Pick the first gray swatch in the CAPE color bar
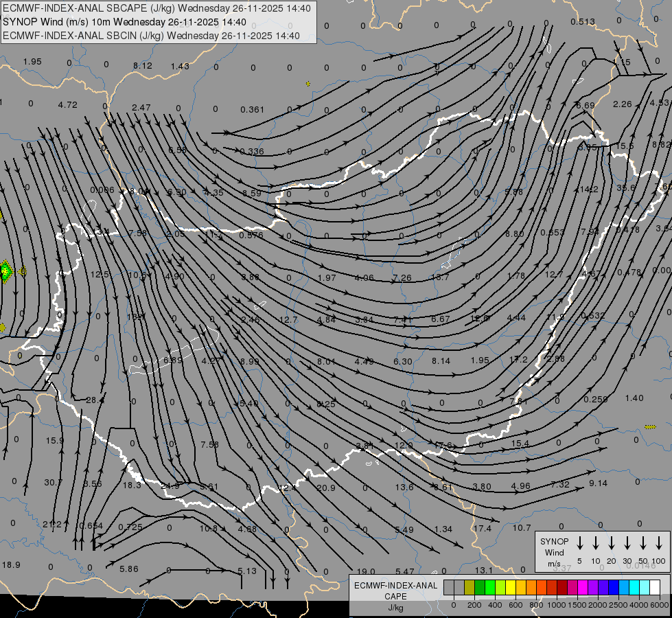This screenshot has width=672, height=618. pos(449,587)
